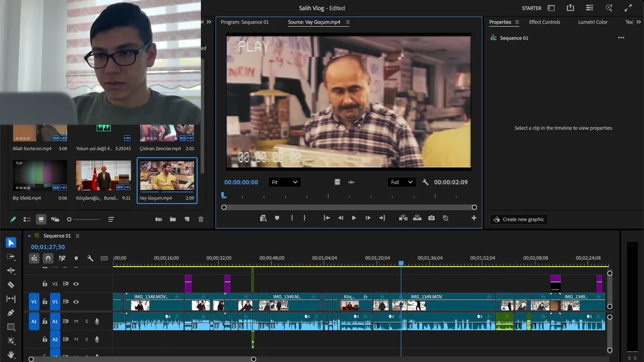Add a marker in the Source monitor

click(x=277, y=218)
